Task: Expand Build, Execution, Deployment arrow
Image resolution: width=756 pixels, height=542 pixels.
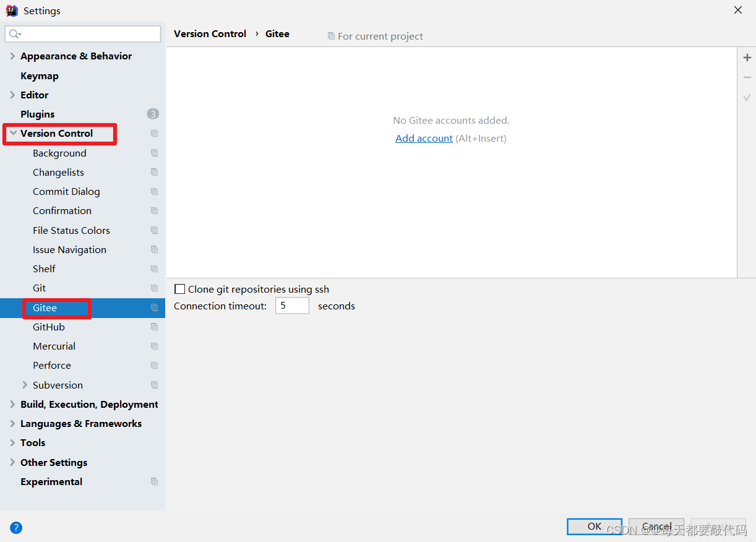Action: 12,404
